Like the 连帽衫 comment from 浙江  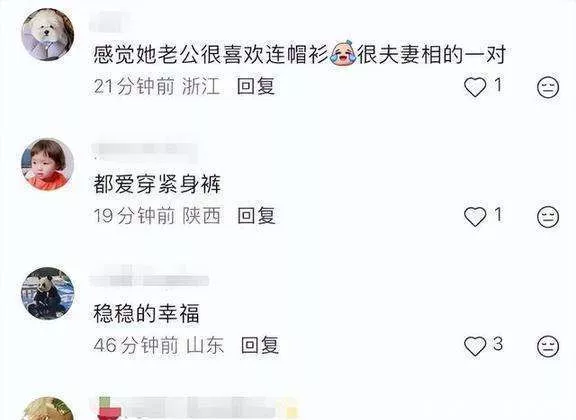click(475, 87)
